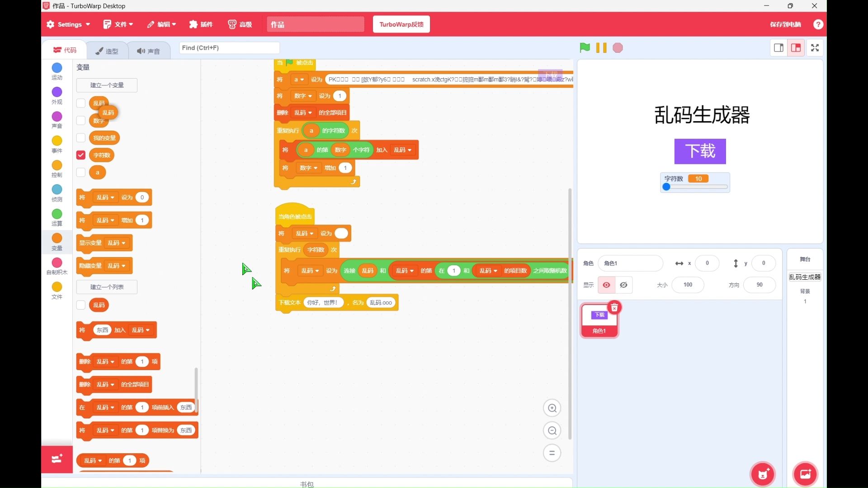Click the purple 下载 button on stage

point(700,151)
